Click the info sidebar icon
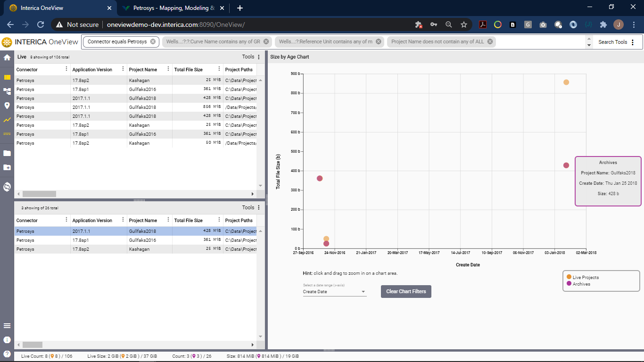Image resolution: width=644 pixels, height=362 pixels. click(x=7, y=340)
